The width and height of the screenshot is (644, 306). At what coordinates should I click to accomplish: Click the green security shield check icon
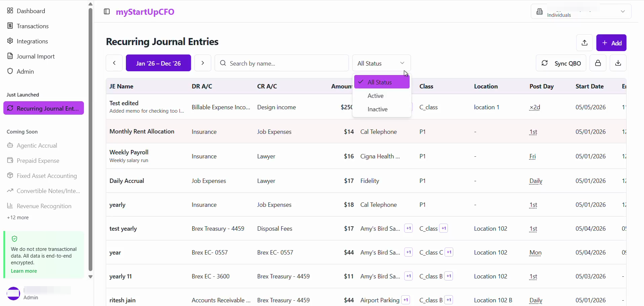pos(14,239)
